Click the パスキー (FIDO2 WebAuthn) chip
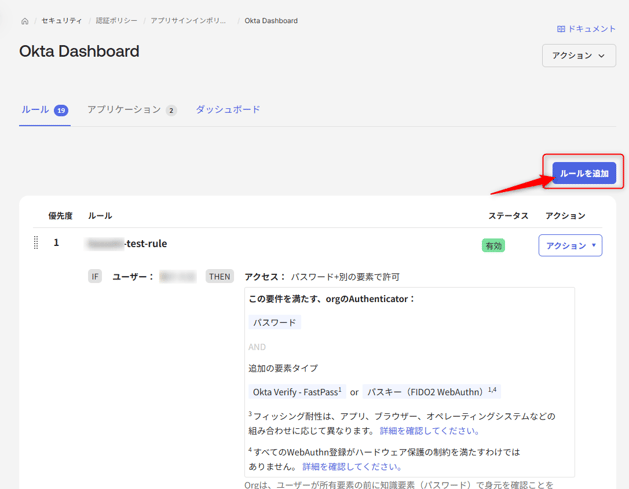The image size is (629, 489). click(x=431, y=392)
